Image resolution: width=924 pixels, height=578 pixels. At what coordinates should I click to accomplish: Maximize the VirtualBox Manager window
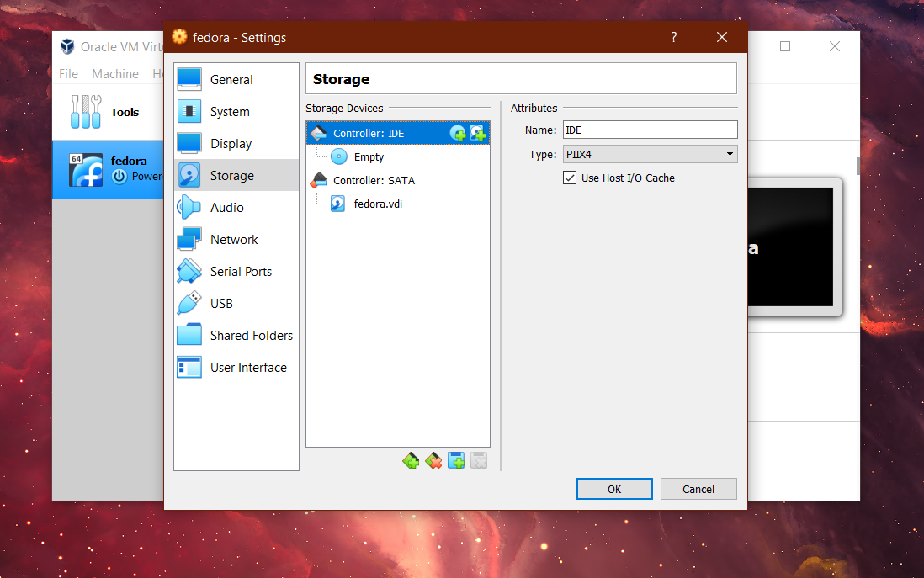point(785,46)
